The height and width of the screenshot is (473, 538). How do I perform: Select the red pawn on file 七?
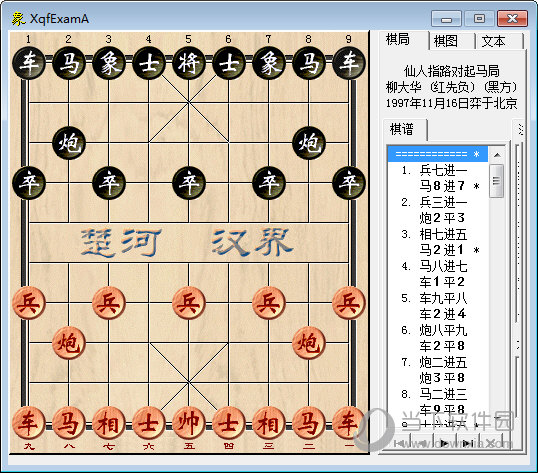tap(109, 303)
